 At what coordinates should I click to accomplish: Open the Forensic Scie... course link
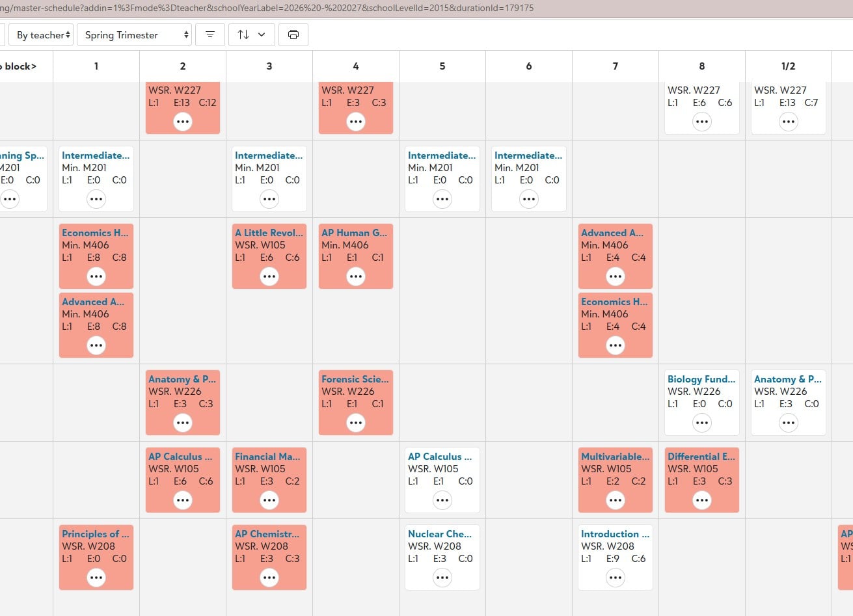pyautogui.click(x=355, y=379)
